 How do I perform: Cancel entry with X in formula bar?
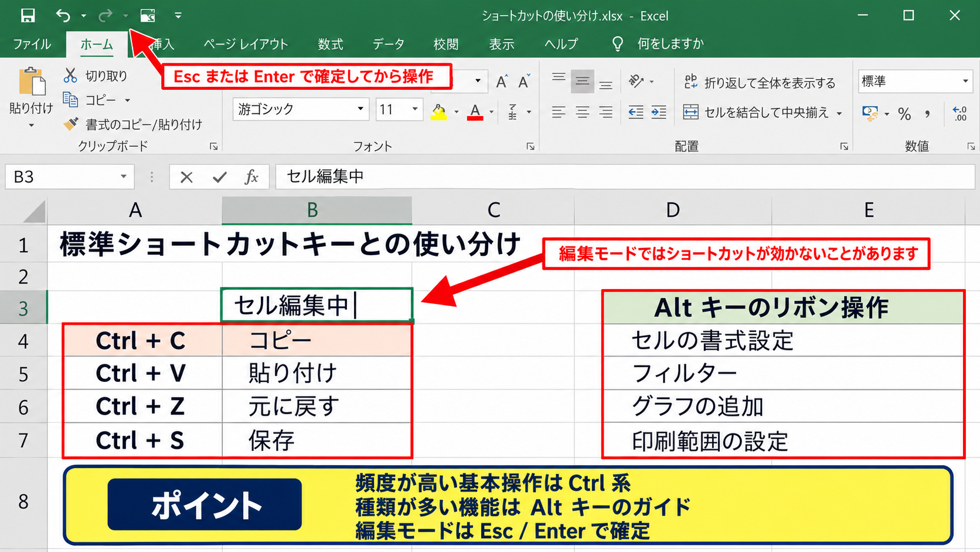pyautogui.click(x=186, y=177)
